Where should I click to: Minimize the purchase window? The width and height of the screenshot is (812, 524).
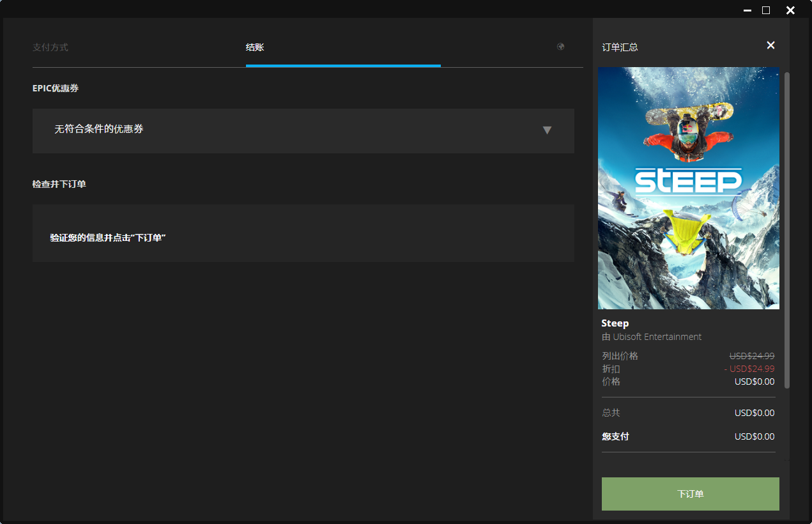[x=747, y=10]
